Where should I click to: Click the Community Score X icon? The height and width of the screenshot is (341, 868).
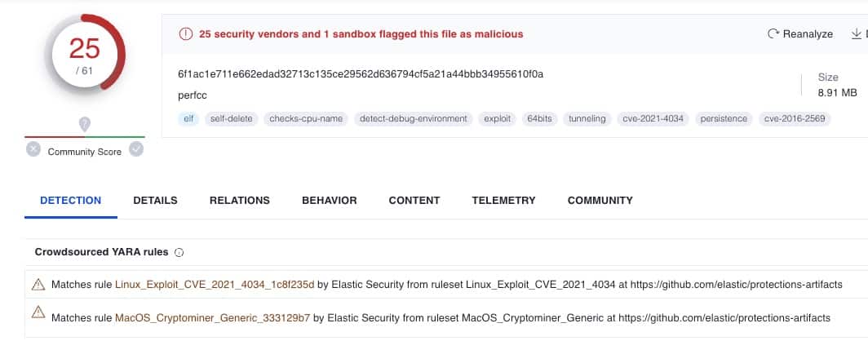point(33,149)
